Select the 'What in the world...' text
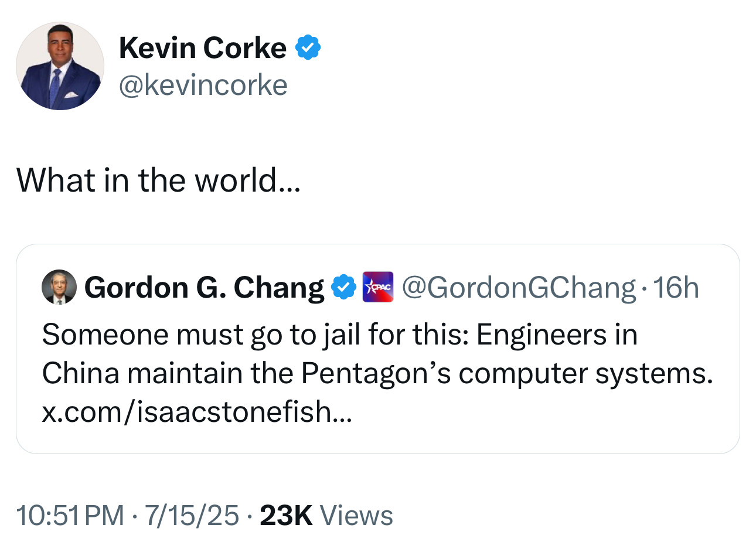This screenshot has width=756, height=549. click(158, 180)
